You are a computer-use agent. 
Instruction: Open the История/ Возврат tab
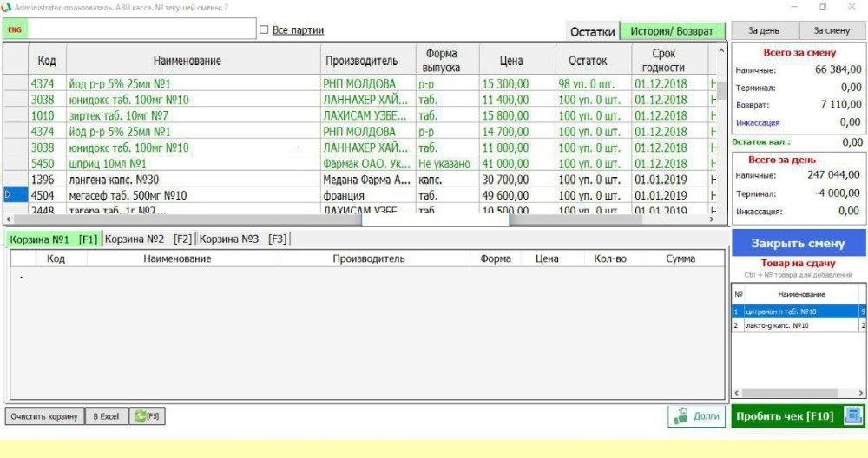672,31
